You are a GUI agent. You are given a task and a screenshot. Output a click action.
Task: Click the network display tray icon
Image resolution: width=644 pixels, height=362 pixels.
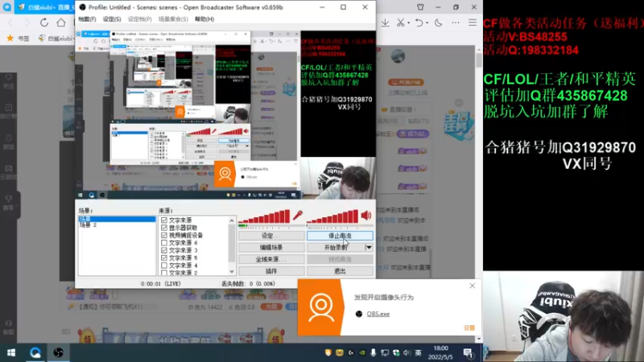click(x=385, y=352)
